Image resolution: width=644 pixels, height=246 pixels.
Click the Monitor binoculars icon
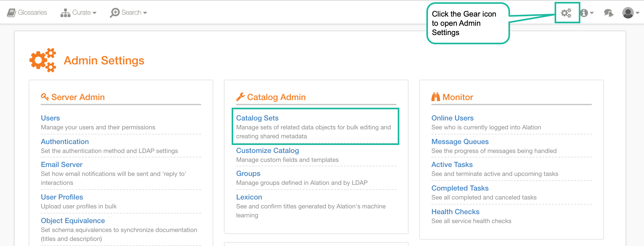coord(436,97)
